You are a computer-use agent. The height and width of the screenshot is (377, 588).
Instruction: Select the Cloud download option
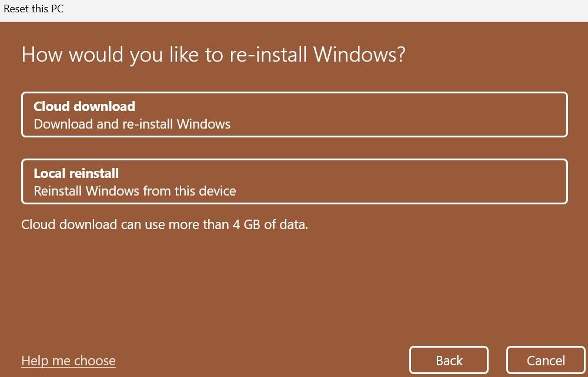[x=294, y=115]
